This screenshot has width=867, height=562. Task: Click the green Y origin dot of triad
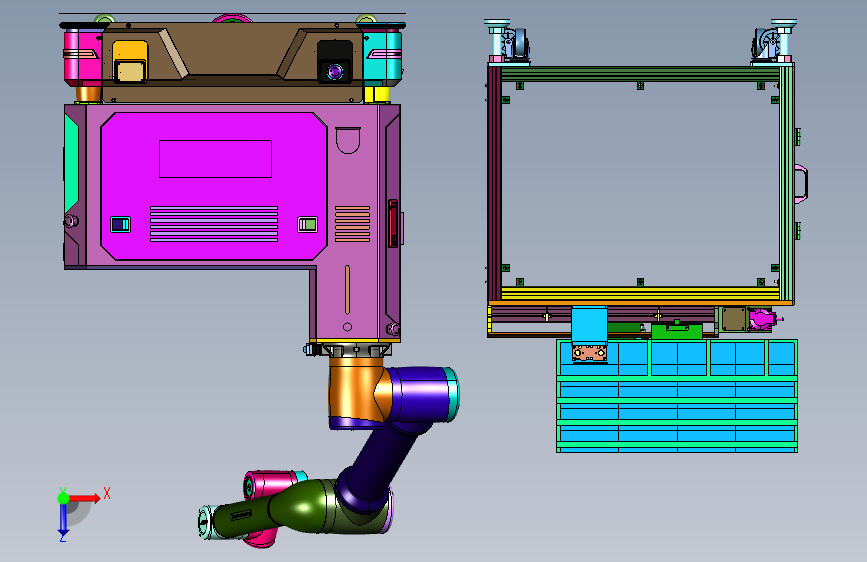pyautogui.click(x=63, y=498)
